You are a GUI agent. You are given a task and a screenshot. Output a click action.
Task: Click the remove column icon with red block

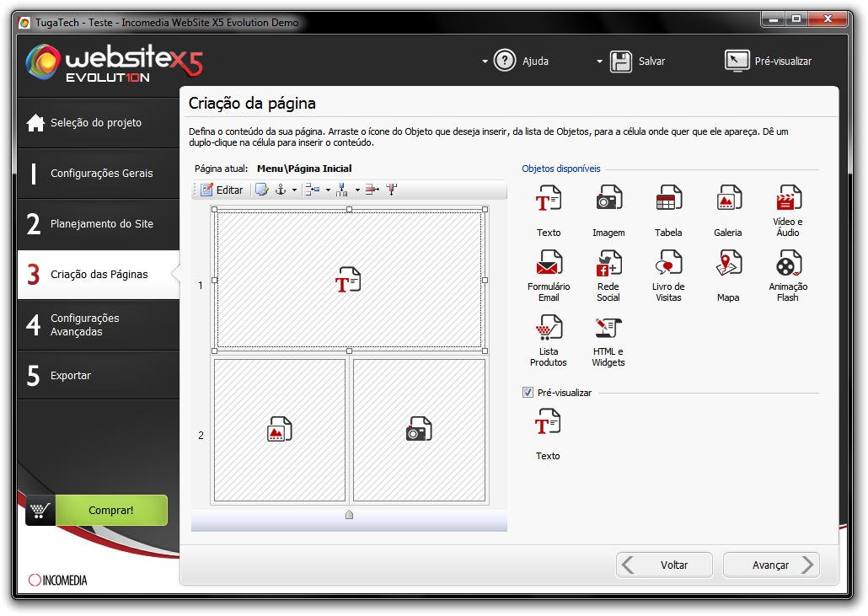tap(392, 190)
